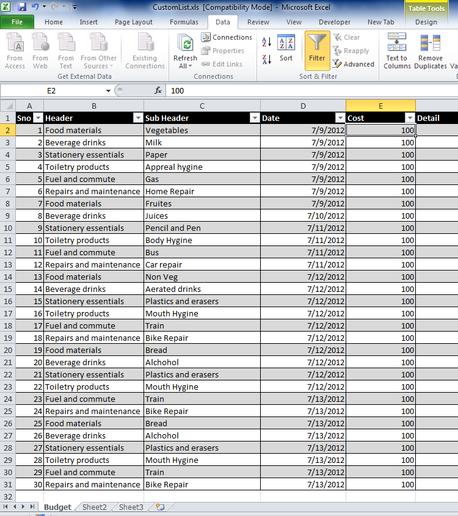Click inside the formula bar showing 100
The height and width of the screenshot is (516, 458).
tap(312, 91)
